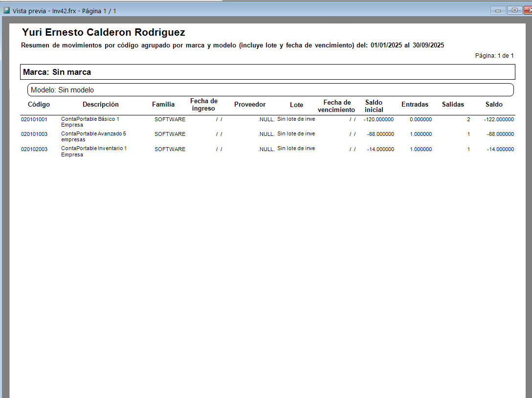532x398 pixels.
Task: Click the Entradas column header
Action: [415, 105]
